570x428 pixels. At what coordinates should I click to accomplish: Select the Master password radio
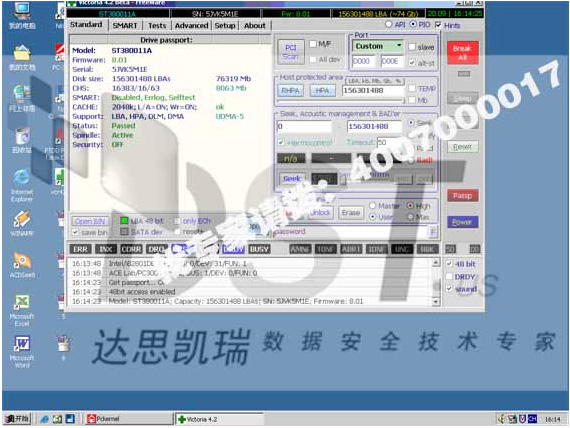click(373, 206)
